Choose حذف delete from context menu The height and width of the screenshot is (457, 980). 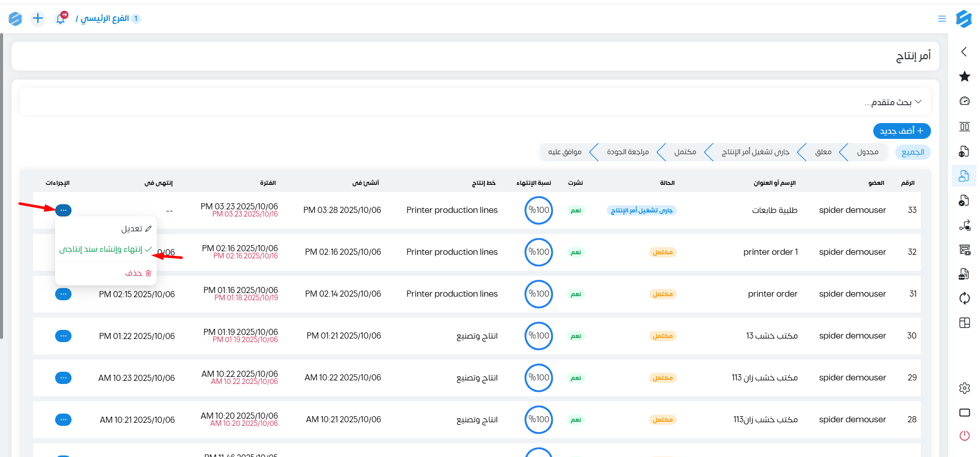click(x=138, y=273)
